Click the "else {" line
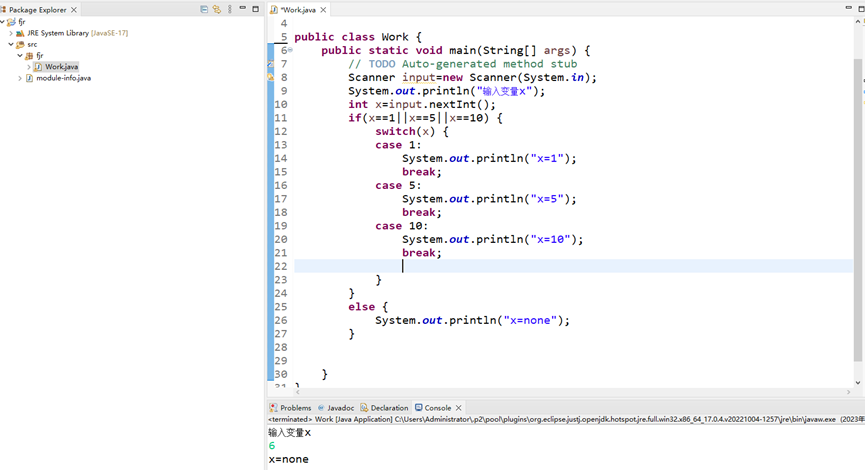 pyautogui.click(x=368, y=307)
